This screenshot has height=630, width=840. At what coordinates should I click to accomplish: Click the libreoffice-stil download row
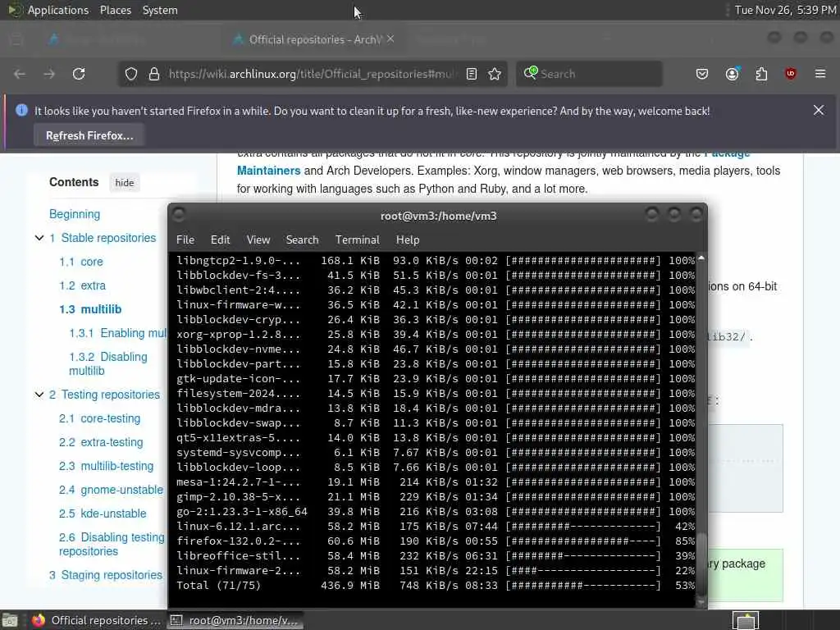pos(436,556)
